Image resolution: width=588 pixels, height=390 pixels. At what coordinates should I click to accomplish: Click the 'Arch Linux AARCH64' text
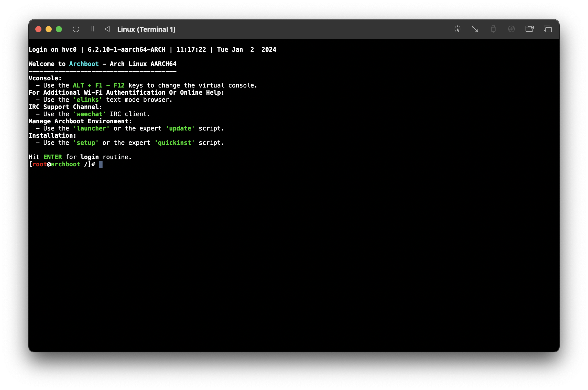pos(143,64)
